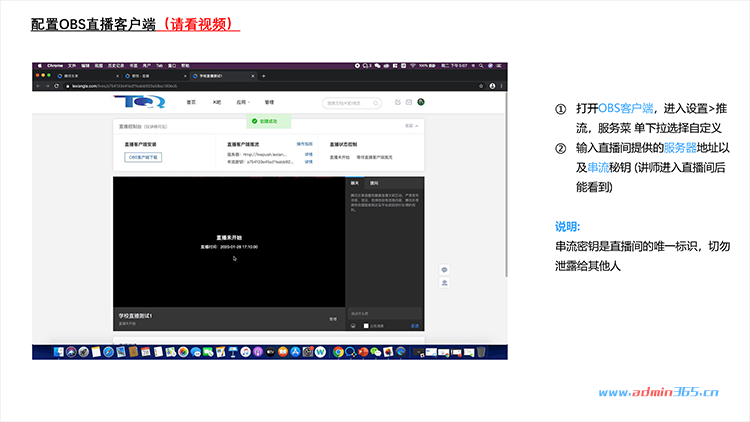
Task: Expand the 应用 dropdown in site navigation
Action: pyautogui.click(x=243, y=102)
